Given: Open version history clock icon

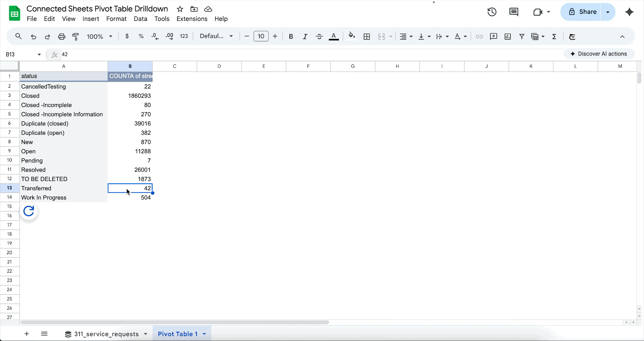Looking at the screenshot, I should click(x=492, y=12).
